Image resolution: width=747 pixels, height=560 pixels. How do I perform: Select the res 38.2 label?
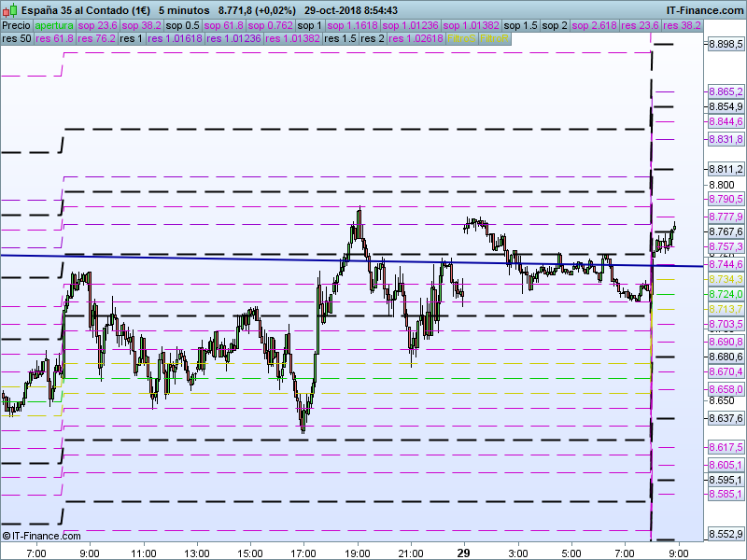click(x=682, y=26)
